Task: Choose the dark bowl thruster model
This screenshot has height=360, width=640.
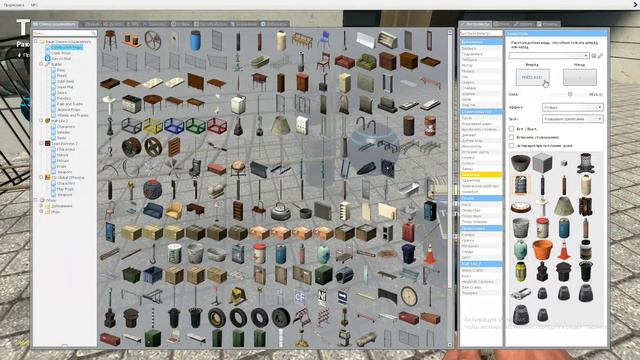Action: click(521, 163)
